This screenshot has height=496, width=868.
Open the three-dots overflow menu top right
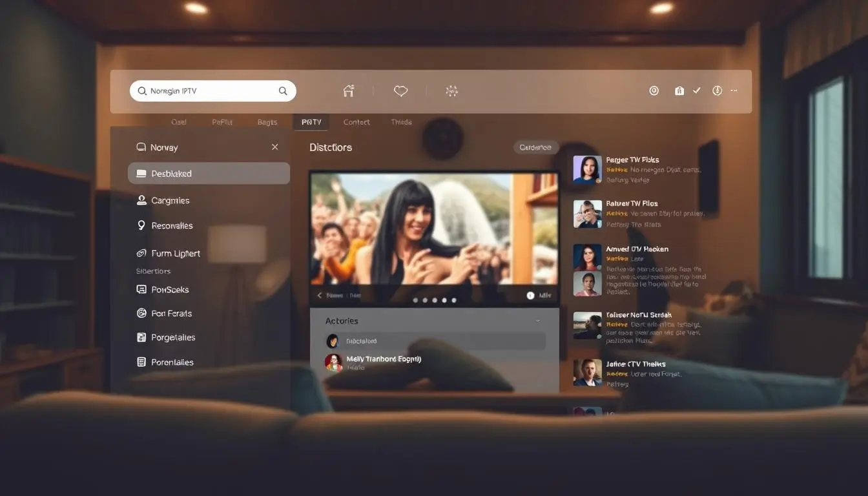click(734, 91)
